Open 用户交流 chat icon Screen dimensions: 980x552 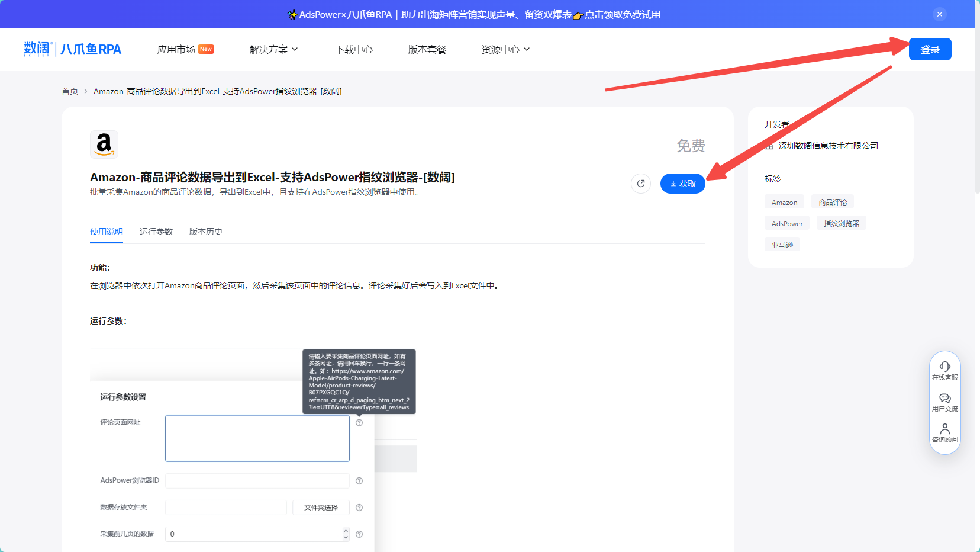(x=945, y=402)
